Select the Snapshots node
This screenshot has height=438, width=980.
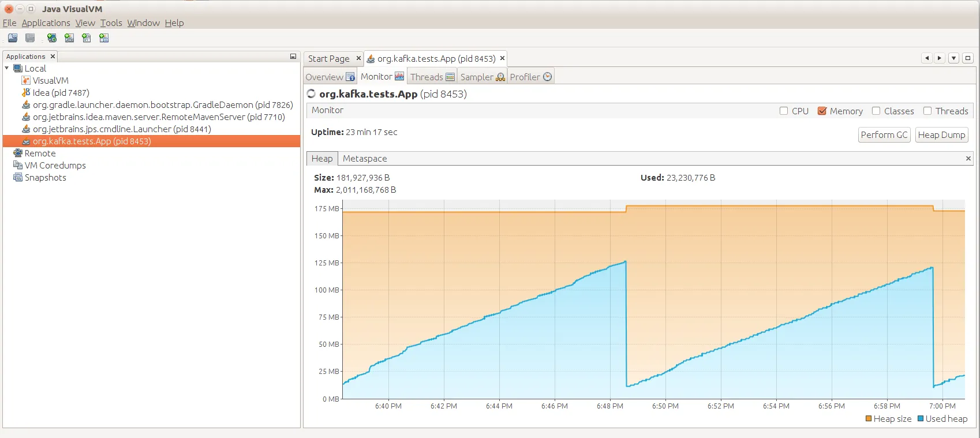coord(45,178)
